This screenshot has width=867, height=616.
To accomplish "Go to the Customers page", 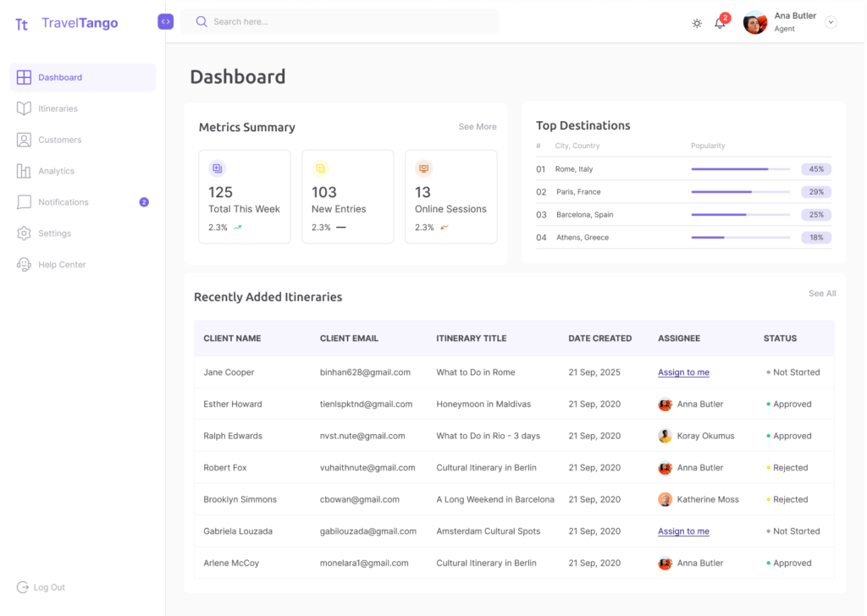I will pos(59,140).
